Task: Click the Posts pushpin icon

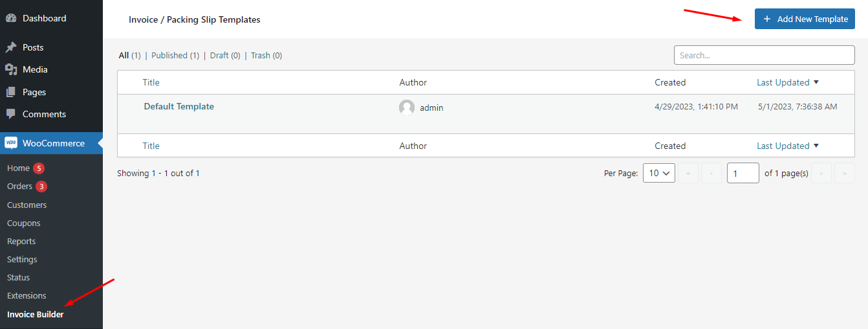Action: pyautogui.click(x=11, y=47)
